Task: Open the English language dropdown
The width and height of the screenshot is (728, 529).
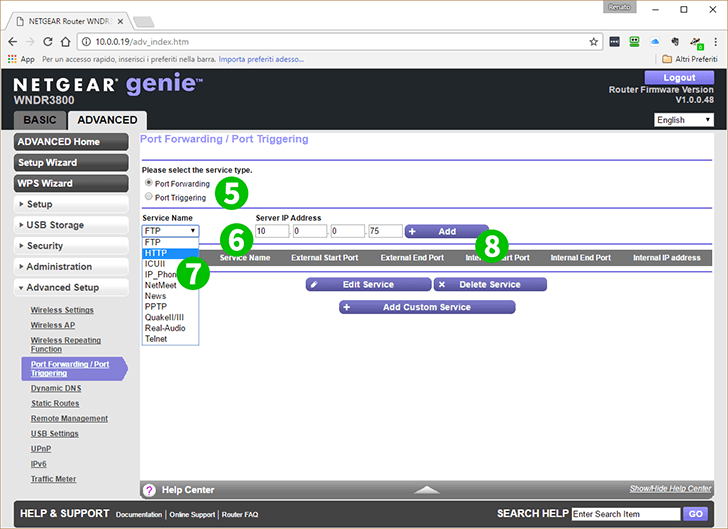Action: 683,120
